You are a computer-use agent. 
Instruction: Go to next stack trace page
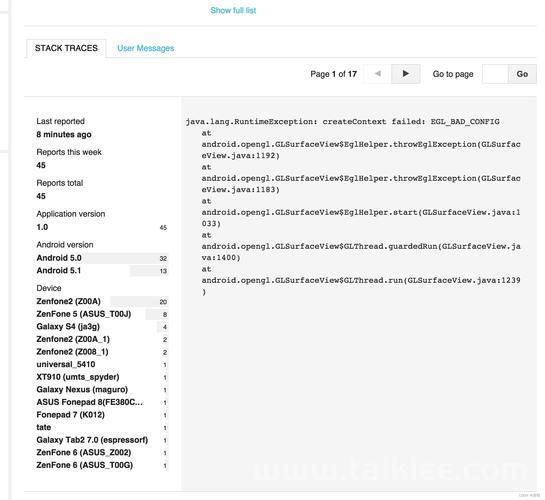coord(405,74)
